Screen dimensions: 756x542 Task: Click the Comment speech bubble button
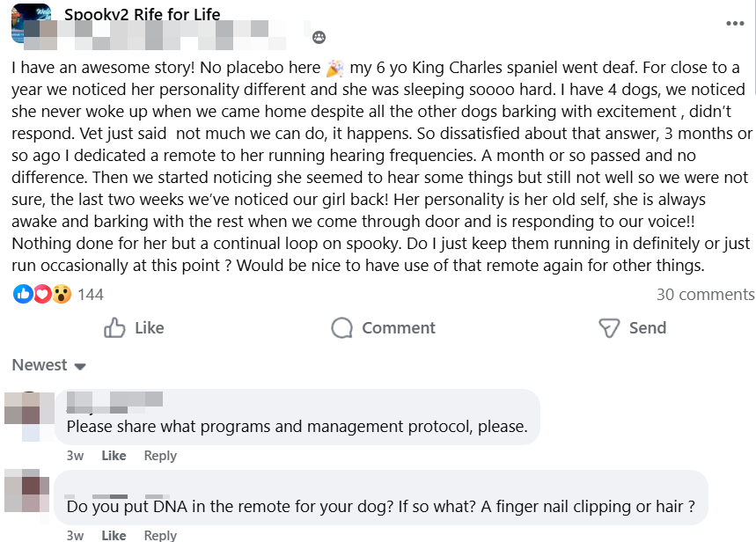coord(383,328)
